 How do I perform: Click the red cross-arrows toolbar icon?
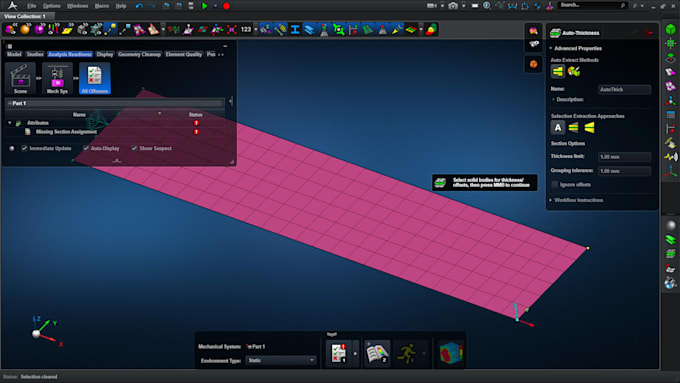click(x=232, y=29)
